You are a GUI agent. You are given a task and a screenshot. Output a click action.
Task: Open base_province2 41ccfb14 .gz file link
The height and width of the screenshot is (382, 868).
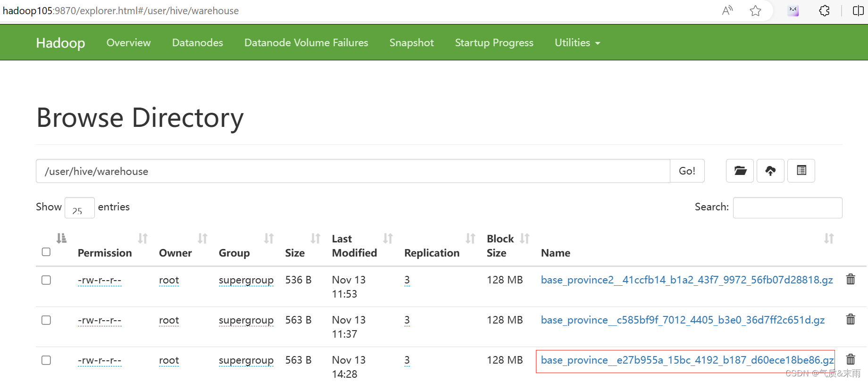[687, 280]
